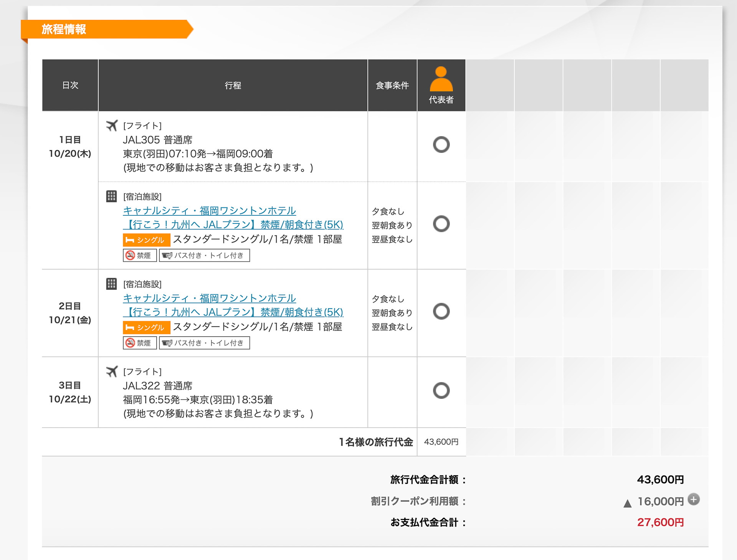The width and height of the screenshot is (737, 560).
Task: Click the orange シングル bed tag in the day 1 row
Action: [x=146, y=240]
